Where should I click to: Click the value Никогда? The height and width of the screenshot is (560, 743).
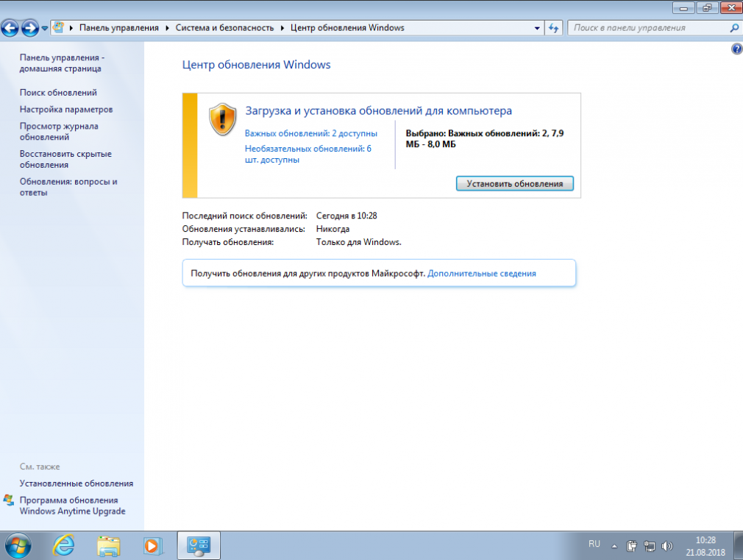(333, 229)
